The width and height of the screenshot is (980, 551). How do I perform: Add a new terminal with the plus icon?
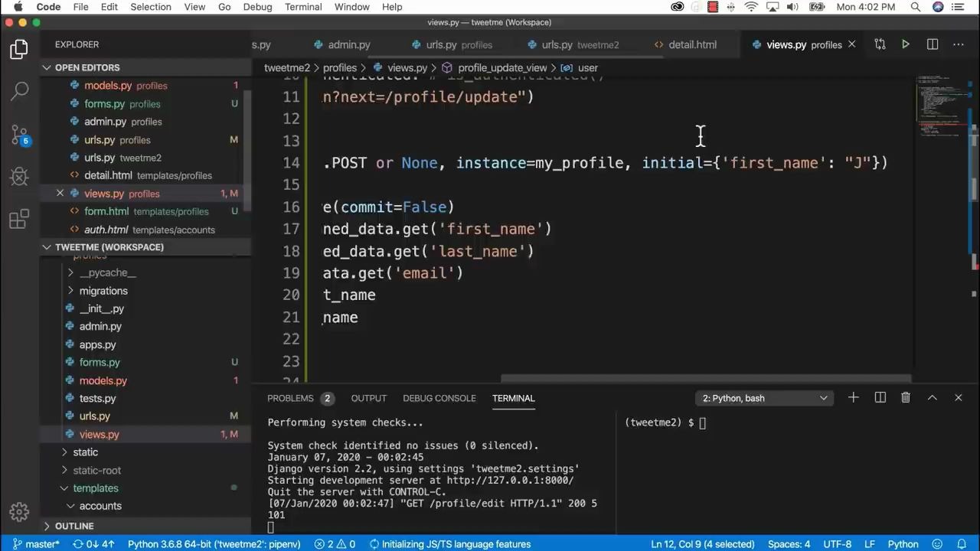click(853, 398)
